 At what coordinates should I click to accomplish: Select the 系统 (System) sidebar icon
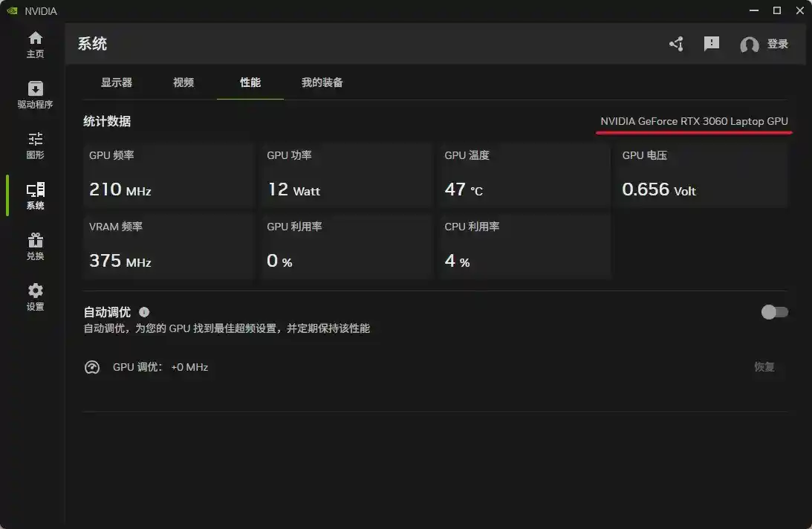pyautogui.click(x=35, y=195)
